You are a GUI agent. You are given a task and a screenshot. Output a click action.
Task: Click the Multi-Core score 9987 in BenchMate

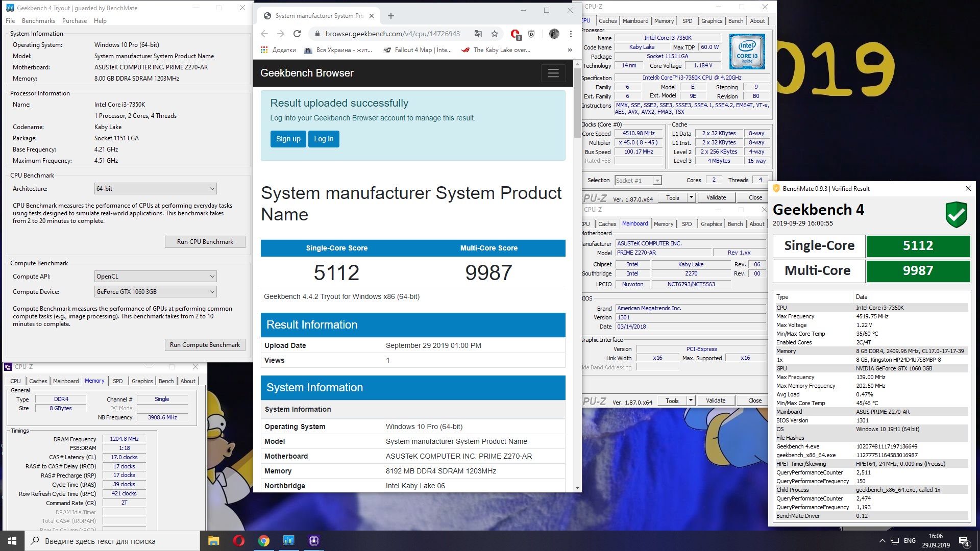[x=918, y=271]
